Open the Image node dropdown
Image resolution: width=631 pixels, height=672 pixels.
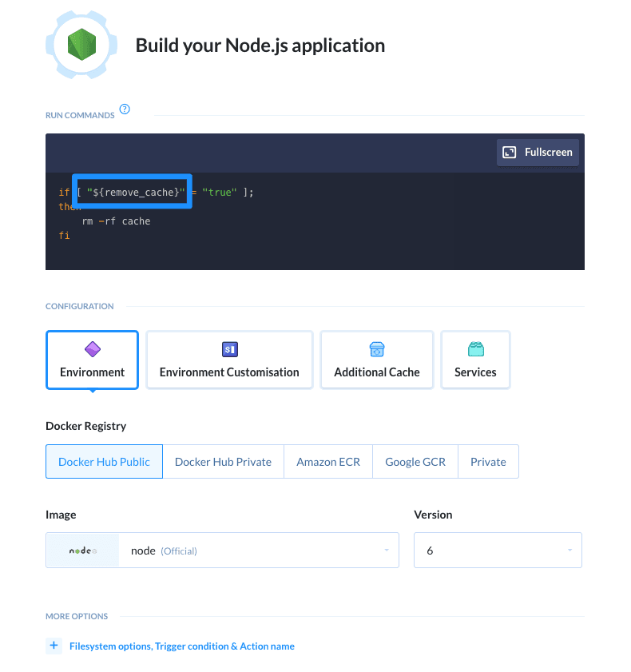(258, 551)
